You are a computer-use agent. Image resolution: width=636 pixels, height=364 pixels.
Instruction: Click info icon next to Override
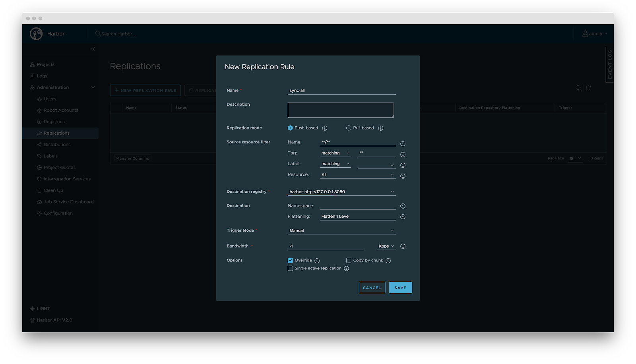(317, 261)
